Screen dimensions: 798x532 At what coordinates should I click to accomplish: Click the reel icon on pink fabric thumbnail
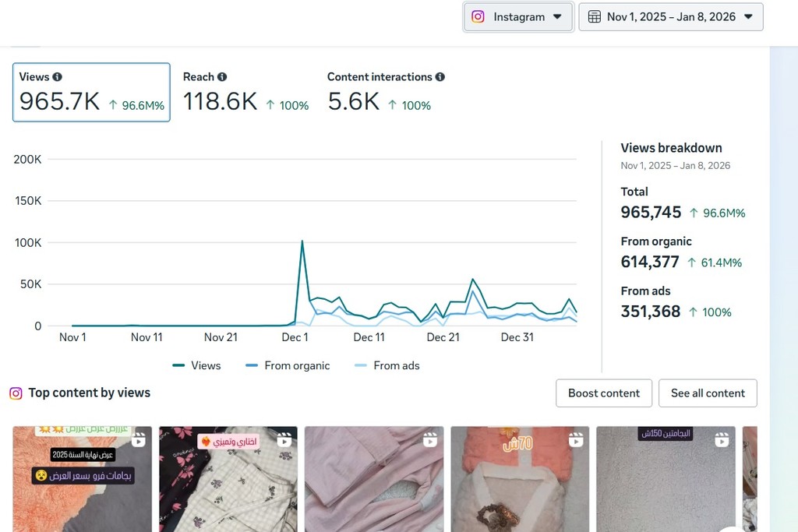pyautogui.click(x=429, y=440)
